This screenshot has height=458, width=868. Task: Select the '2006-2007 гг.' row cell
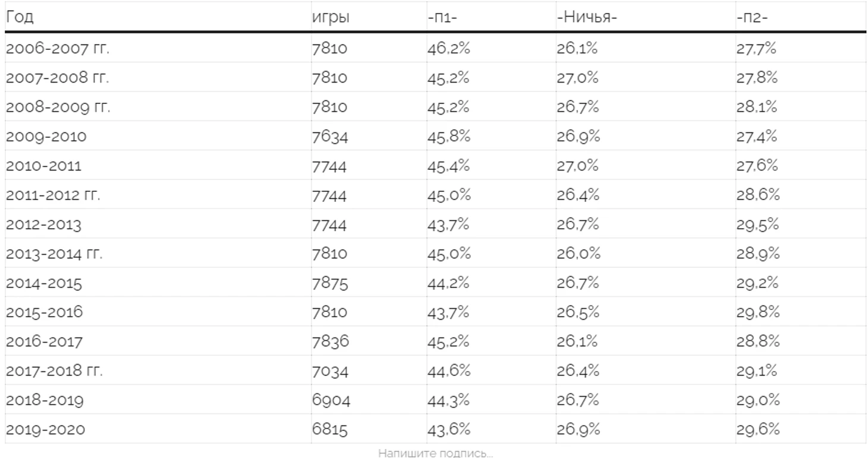[57, 49]
